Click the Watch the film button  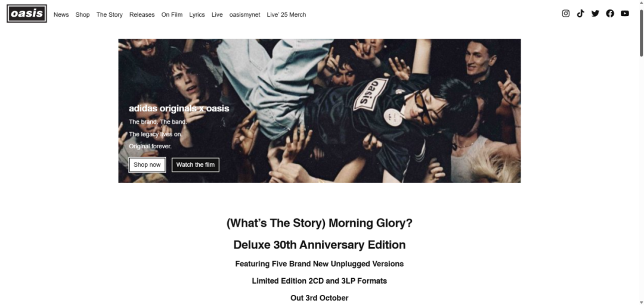(x=196, y=164)
